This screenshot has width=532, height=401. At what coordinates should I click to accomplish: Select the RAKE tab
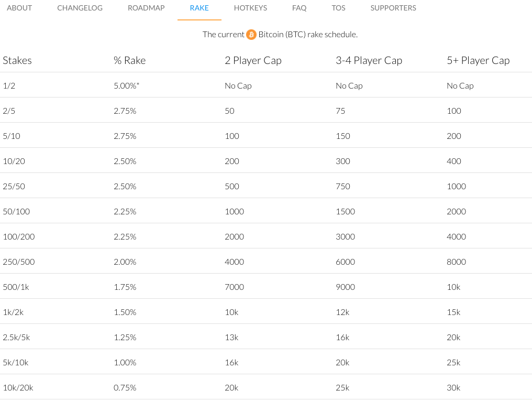[199, 8]
